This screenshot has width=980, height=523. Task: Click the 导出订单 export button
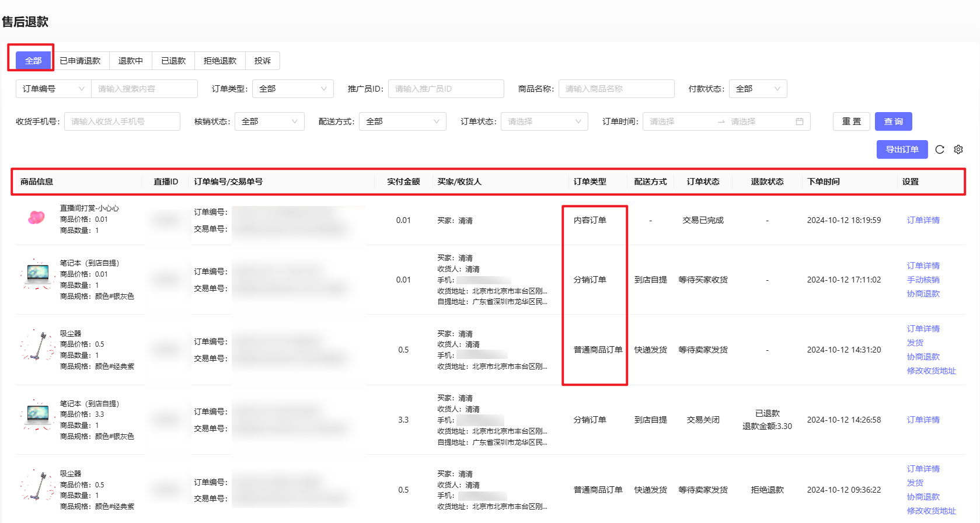pos(902,149)
